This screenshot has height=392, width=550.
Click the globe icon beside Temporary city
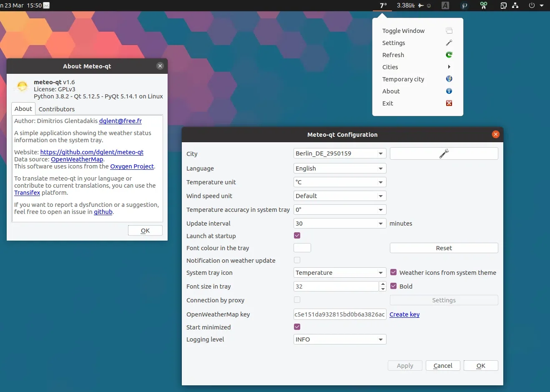[449, 79]
